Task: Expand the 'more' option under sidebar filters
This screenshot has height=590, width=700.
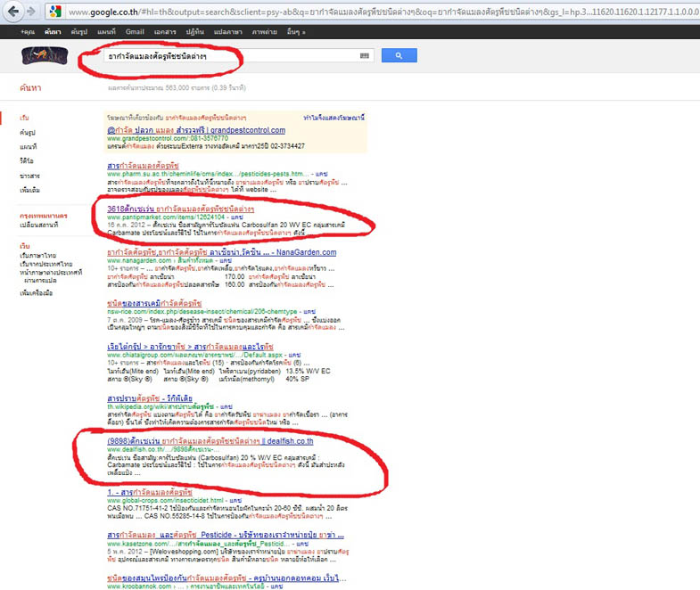Action: 30,190
